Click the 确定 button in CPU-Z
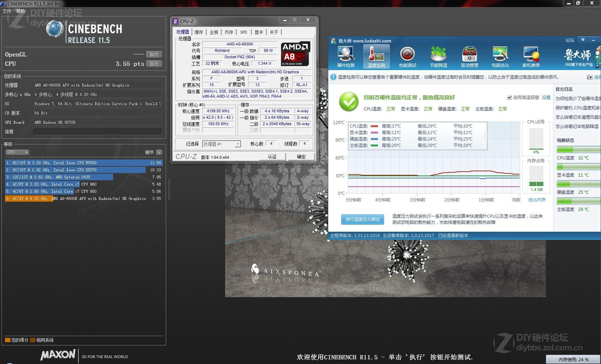 [x=301, y=157]
